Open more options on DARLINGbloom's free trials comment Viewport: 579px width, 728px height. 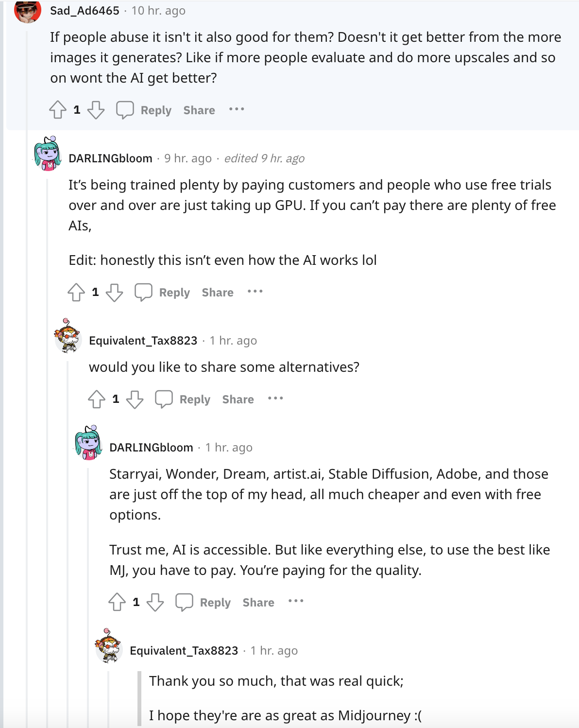[x=255, y=292]
